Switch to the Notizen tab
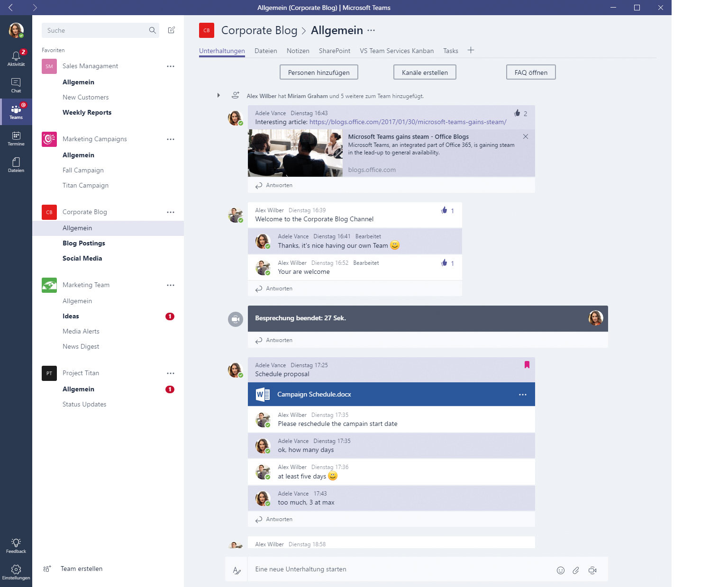 298,51
